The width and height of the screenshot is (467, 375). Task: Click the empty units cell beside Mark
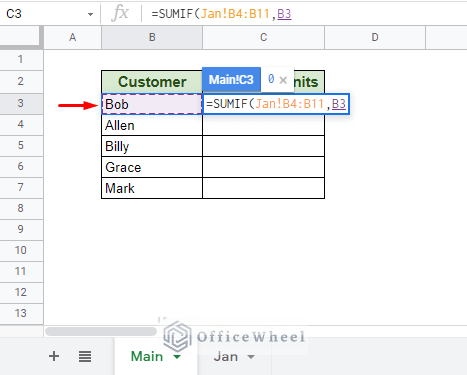click(x=263, y=188)
